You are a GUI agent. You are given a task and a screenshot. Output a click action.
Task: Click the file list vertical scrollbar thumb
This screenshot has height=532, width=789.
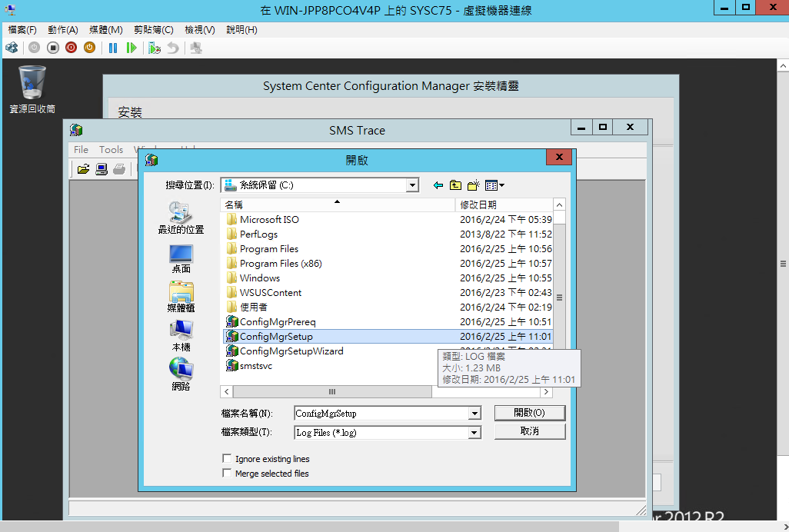(559, 298)
